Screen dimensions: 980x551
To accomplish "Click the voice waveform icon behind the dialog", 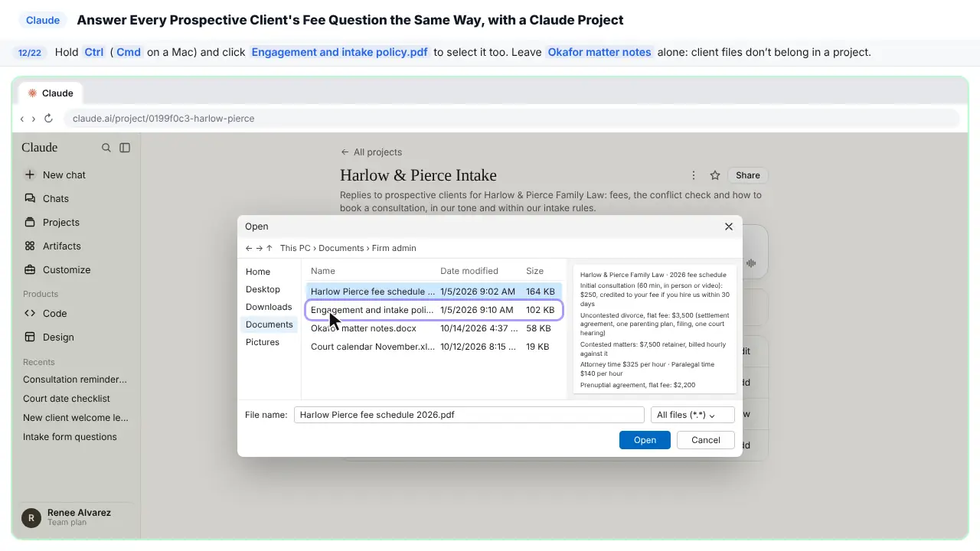I will point(751,263).
